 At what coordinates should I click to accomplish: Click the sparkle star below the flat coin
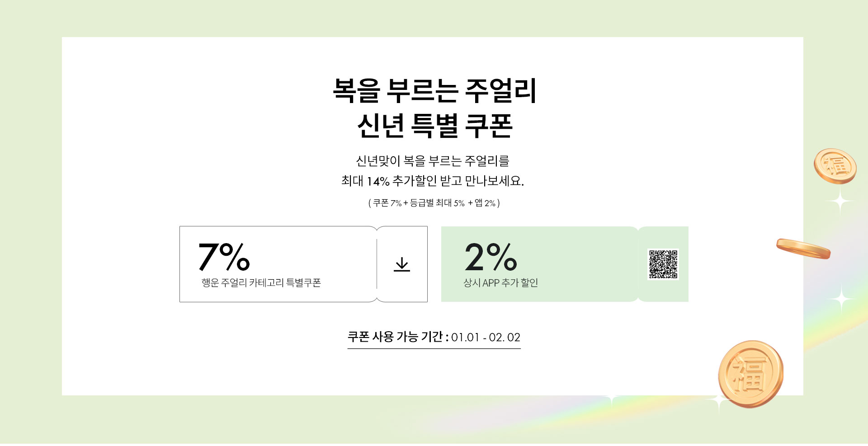[x=842, y=299]
